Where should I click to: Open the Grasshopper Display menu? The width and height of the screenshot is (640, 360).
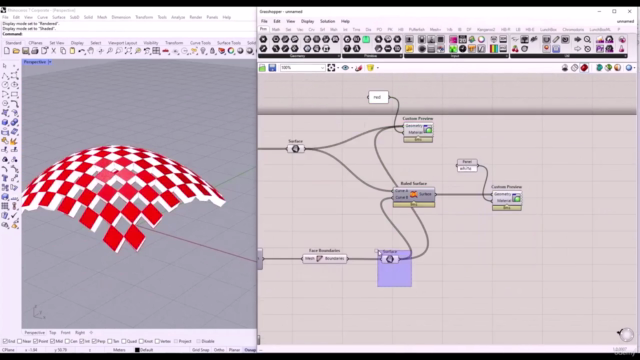307,21
